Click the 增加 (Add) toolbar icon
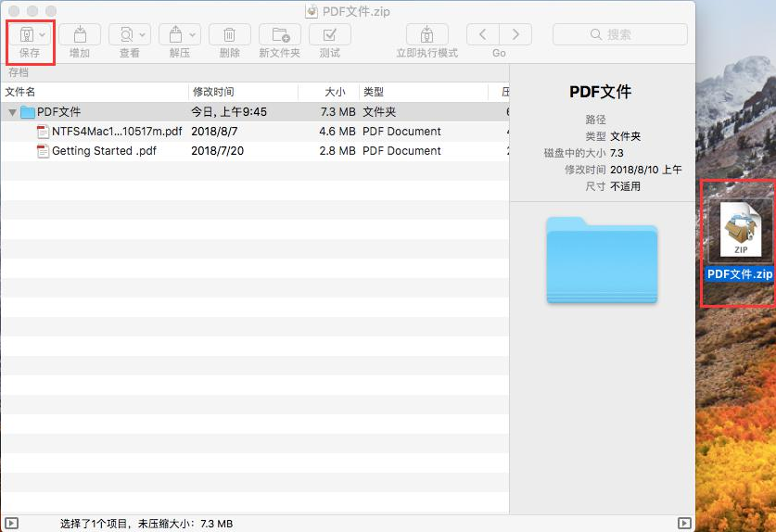The image size is (776, 532). click(80, 35)
